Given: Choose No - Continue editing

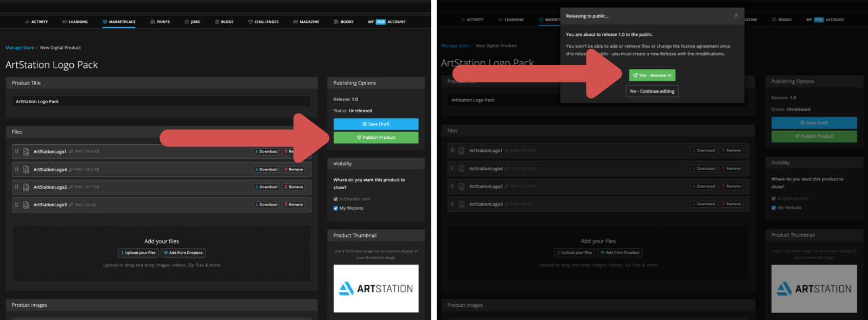Looking at the screenshot, I should 652,91.
